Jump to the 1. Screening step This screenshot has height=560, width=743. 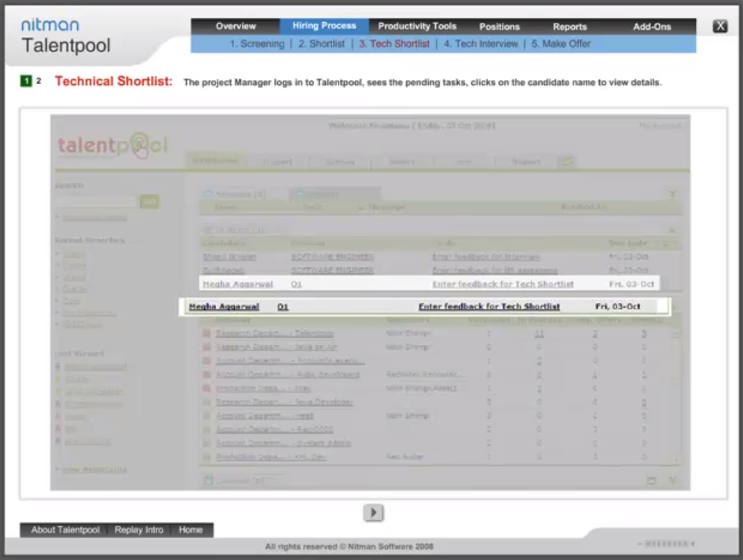point(257,44)
